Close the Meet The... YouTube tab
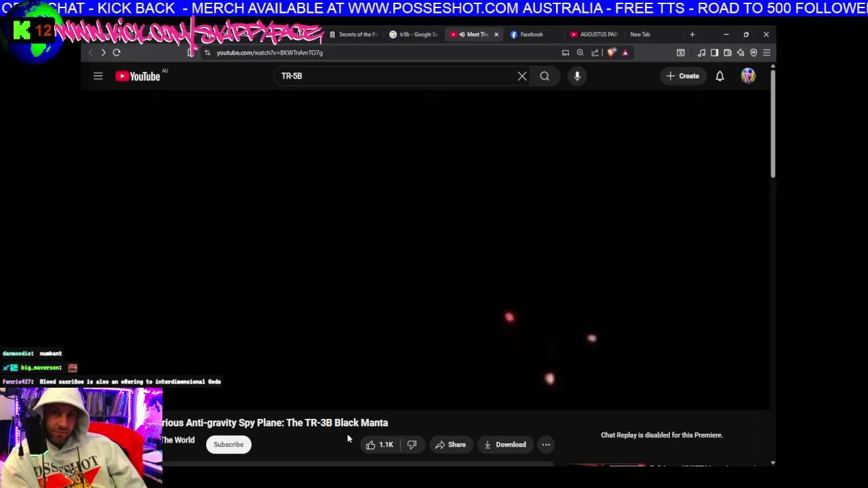The image size is (868, 488). 496,34
